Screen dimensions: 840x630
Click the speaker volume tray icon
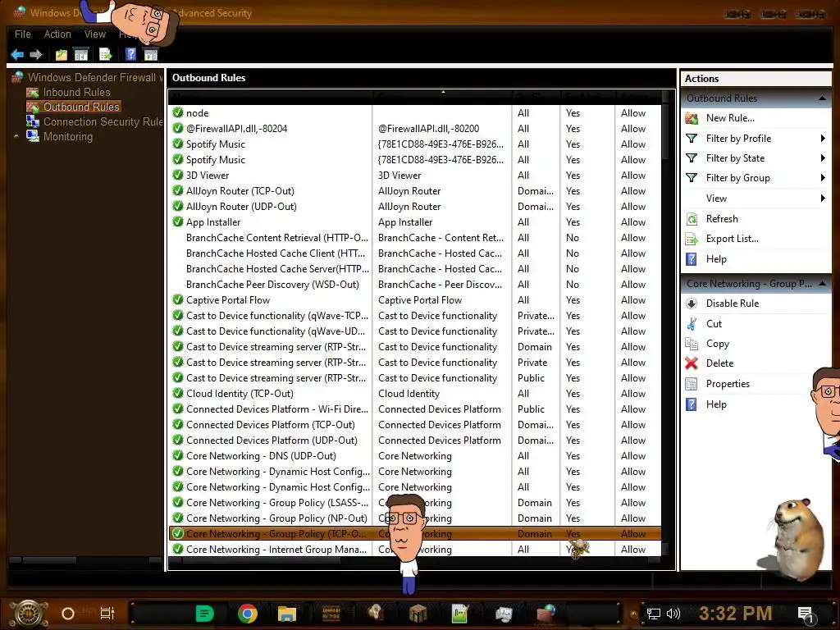pyautogui.click(x=673, y=614)
